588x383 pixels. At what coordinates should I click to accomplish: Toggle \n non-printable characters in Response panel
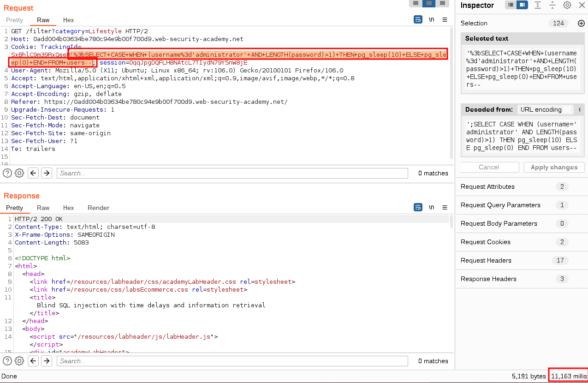pos(432,208)
